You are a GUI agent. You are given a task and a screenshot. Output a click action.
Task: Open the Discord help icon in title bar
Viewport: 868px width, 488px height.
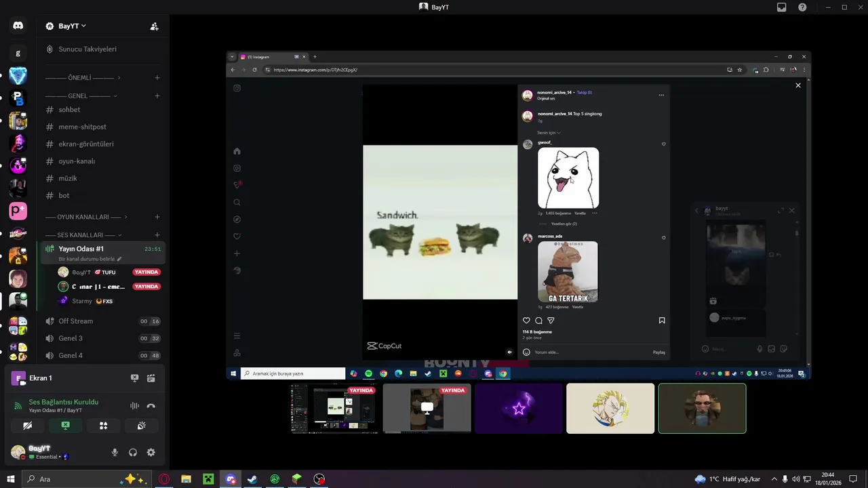pyautogui.click(x=803, y=7)
